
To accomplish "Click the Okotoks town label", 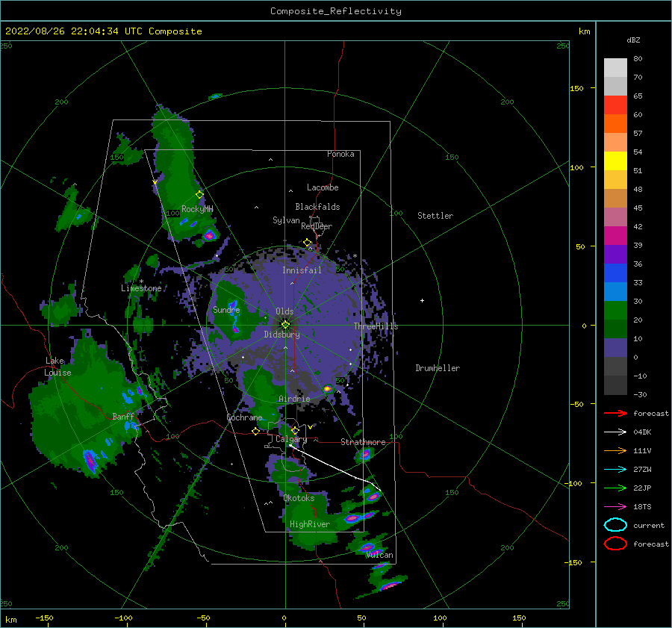I will pos(299,498).
